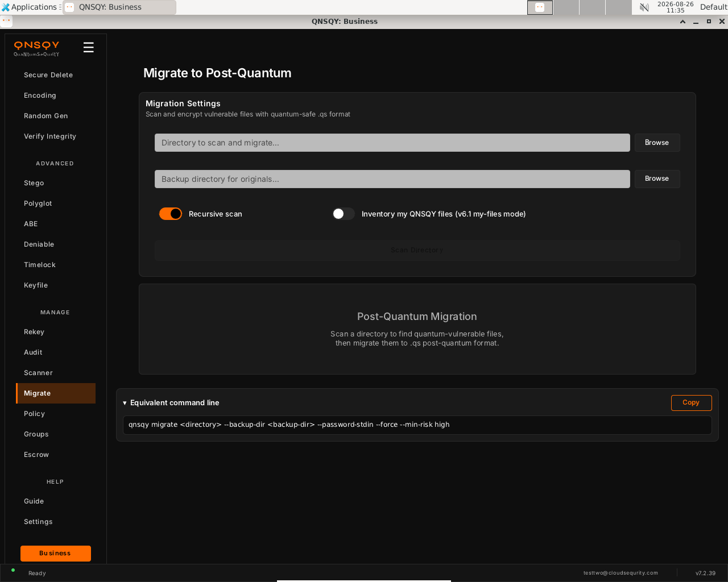Screen dimensions: 728x582
Task: Browse for directory to scan and migrate
Action: [x=657, y=143]
